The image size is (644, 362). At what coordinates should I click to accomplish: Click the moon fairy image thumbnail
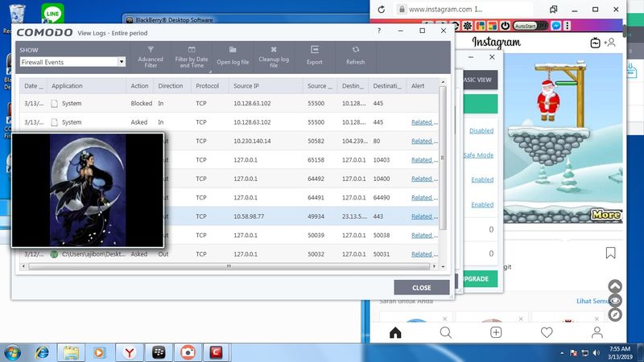88,191
